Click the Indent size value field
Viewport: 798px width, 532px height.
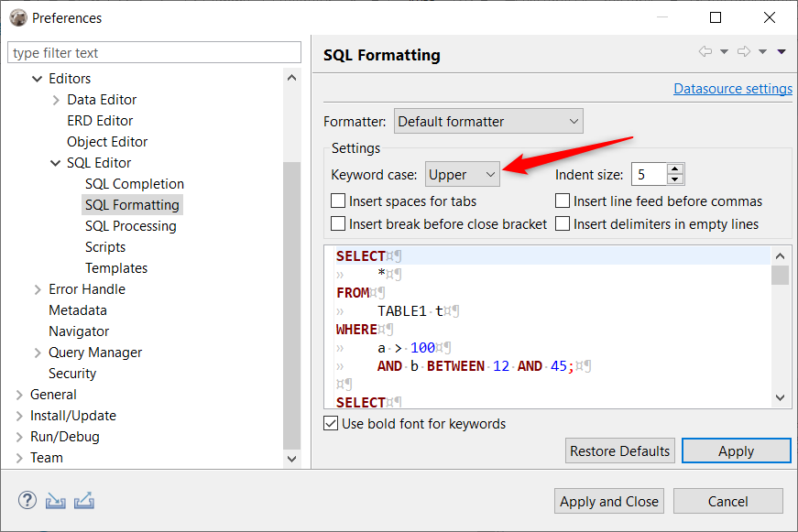[x=649, y=175]
